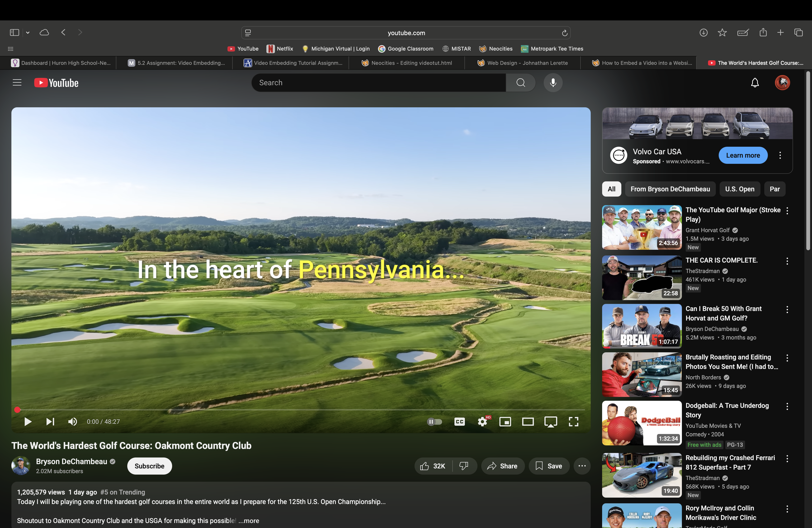Open options for Brutally Roasting video
812x528 pixels.
787,358
